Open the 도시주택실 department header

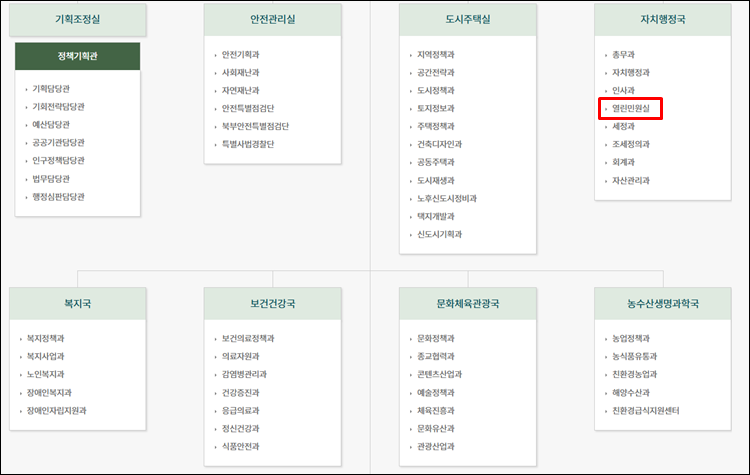(468, 20)
